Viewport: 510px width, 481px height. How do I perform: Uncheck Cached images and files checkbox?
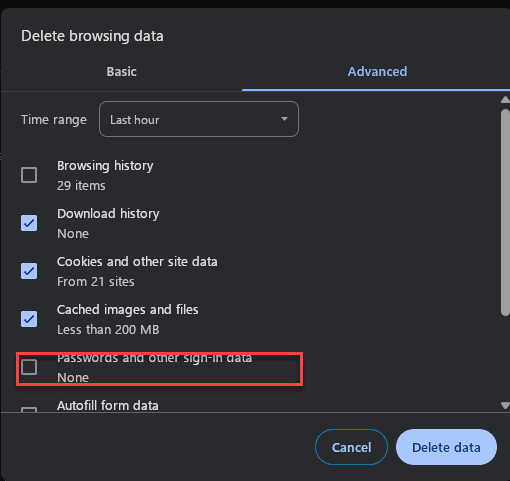pos(29,319)
